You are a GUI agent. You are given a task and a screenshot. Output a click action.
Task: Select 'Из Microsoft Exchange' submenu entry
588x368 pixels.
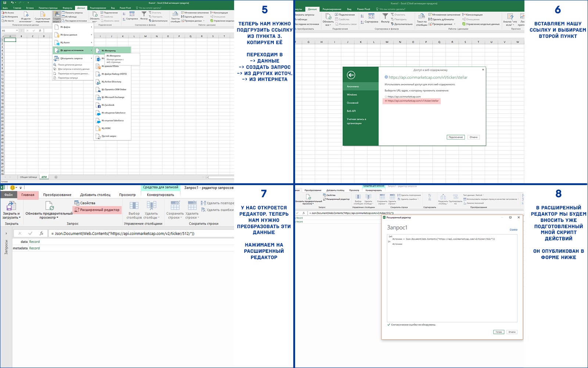(x=113, y=98)
